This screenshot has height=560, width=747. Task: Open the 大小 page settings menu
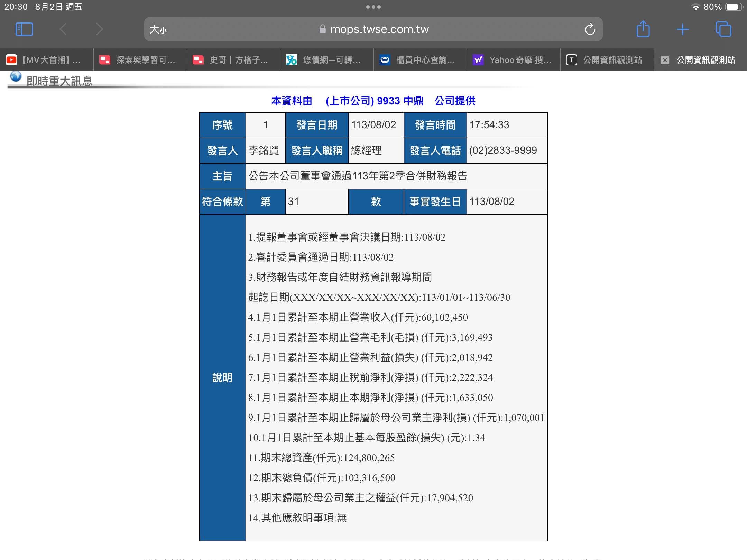pos(158,29)
